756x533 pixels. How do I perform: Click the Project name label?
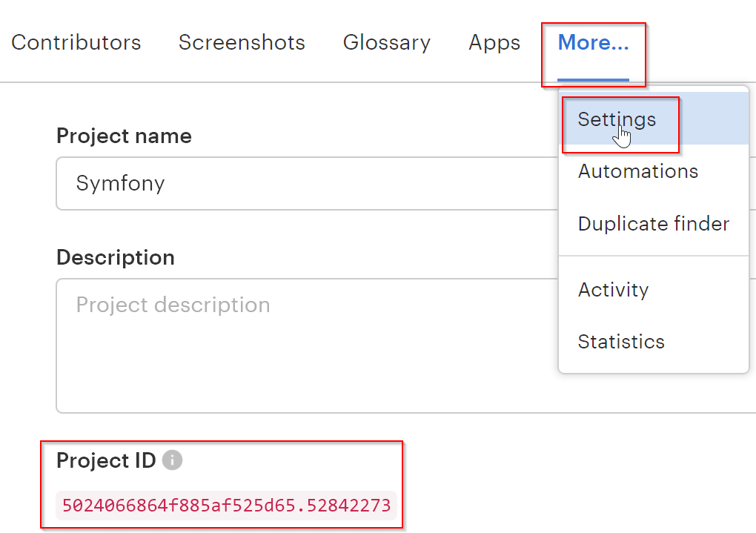124,136
